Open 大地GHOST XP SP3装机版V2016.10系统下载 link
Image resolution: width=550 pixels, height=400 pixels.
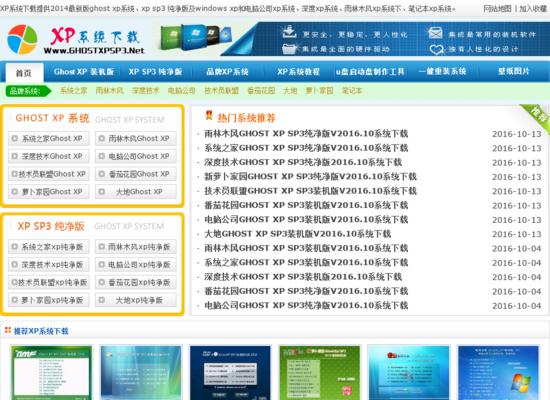pyautogui.click(x=298, y=234)
